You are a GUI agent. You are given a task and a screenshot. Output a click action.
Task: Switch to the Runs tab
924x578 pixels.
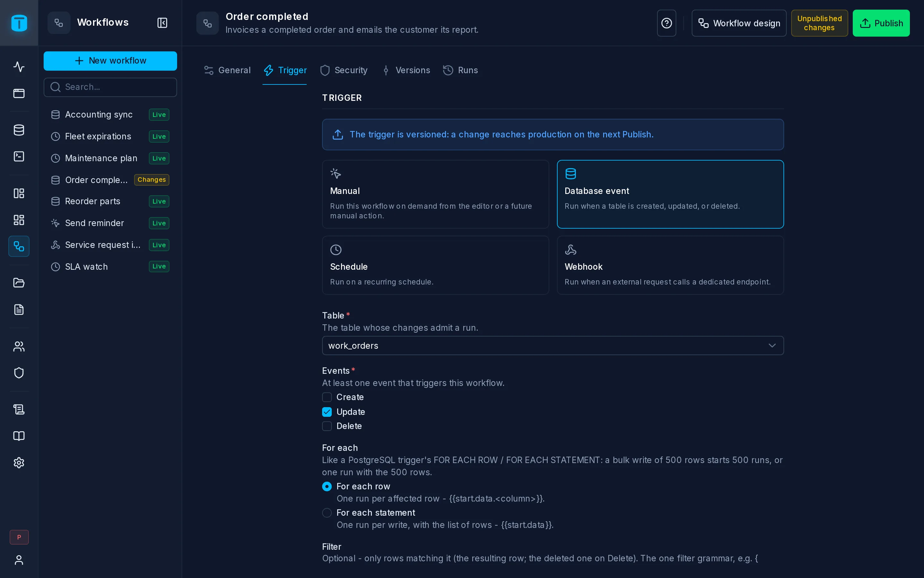coord(460,70)
